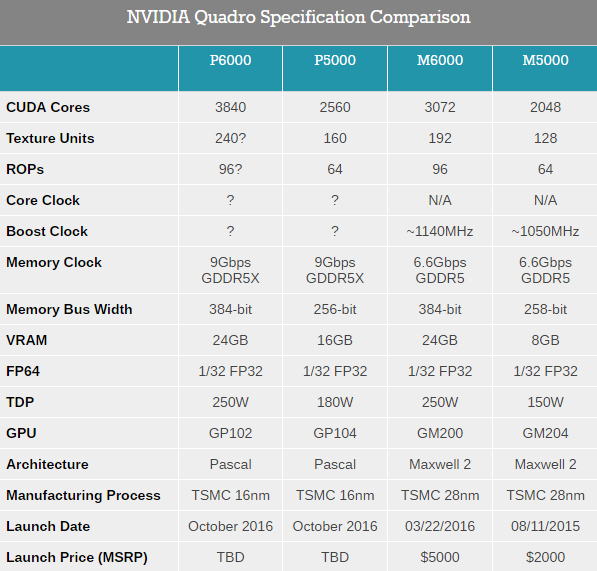597x571 pixels.
Task: Click the 03/22/2016 launch date cell
Action: (x=440, y=526)
